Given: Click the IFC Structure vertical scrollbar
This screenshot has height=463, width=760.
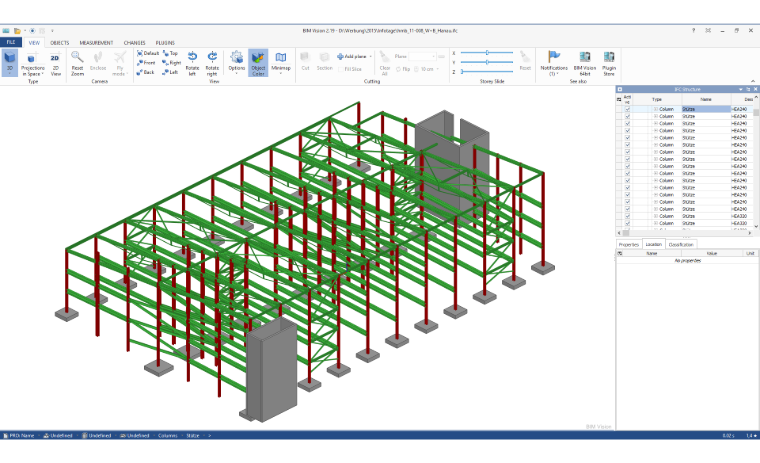Looking at the screenshot, I should (756, 161).
